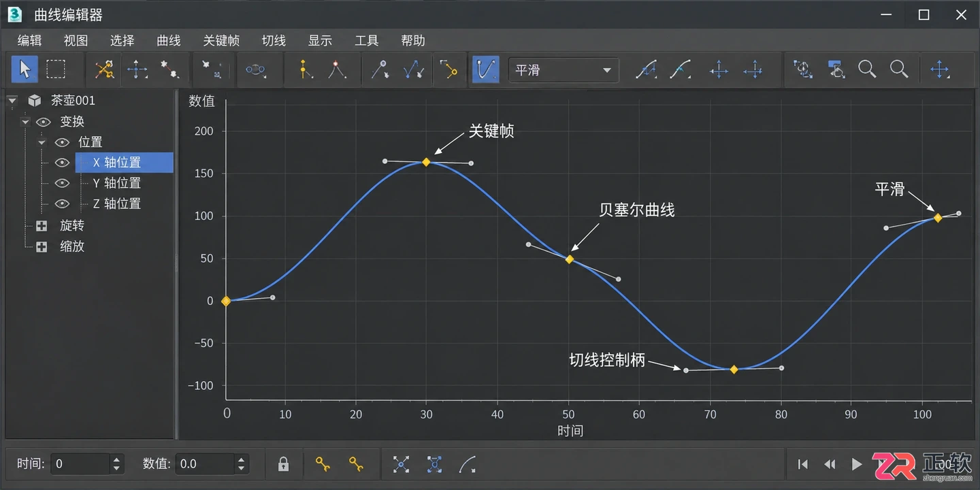This screenshot has width=980, height=490.
Task: Click the curve icon with blue cross-hatch
Action: point(647,69)
